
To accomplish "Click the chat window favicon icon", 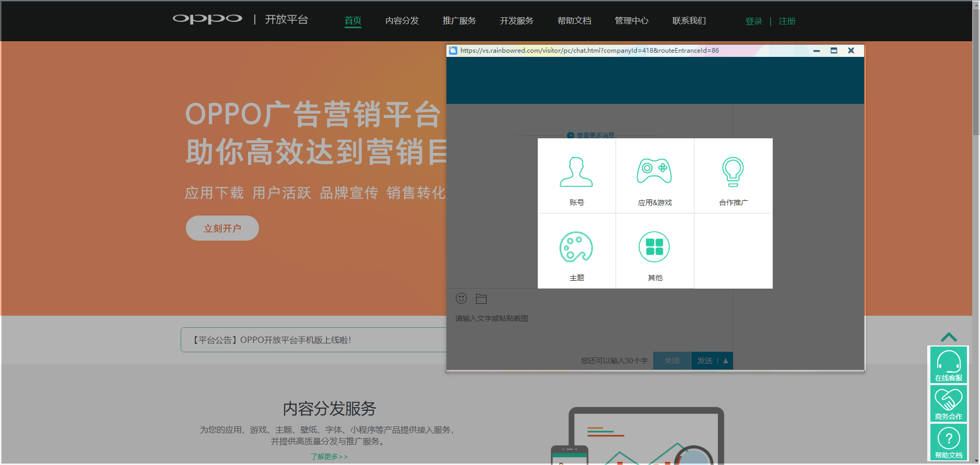I will tap(453, 51).
